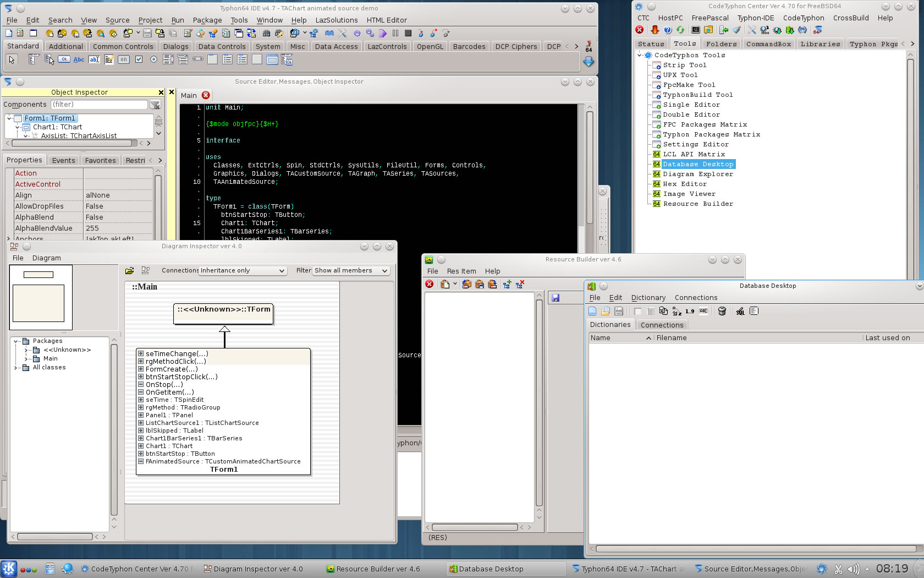Screen dimensions: 924x578
Task: Click the red close icon in Resource Builder toolbar
Action: pyautogui.click(x=430, y=284)
